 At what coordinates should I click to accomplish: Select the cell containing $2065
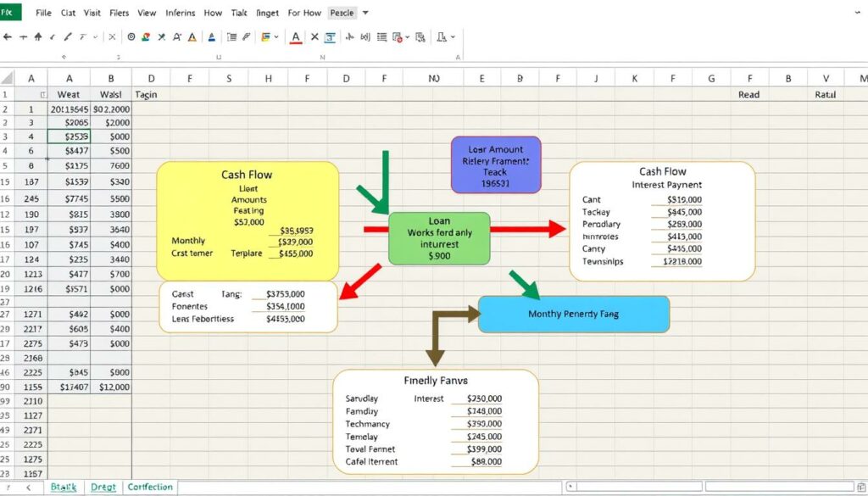tap(69, 123)
